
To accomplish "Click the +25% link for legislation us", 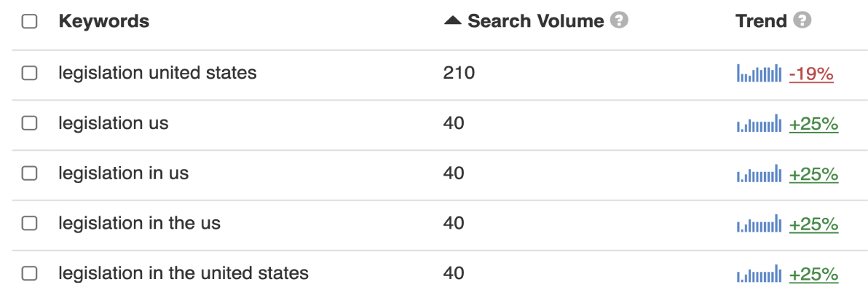I will click(x=814, y=124).
